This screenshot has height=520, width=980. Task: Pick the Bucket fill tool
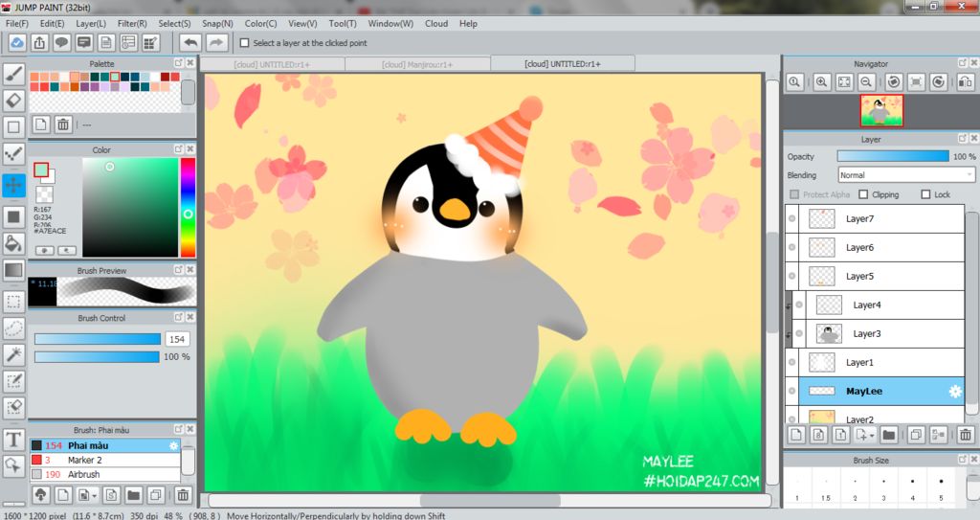coord(13,243)
